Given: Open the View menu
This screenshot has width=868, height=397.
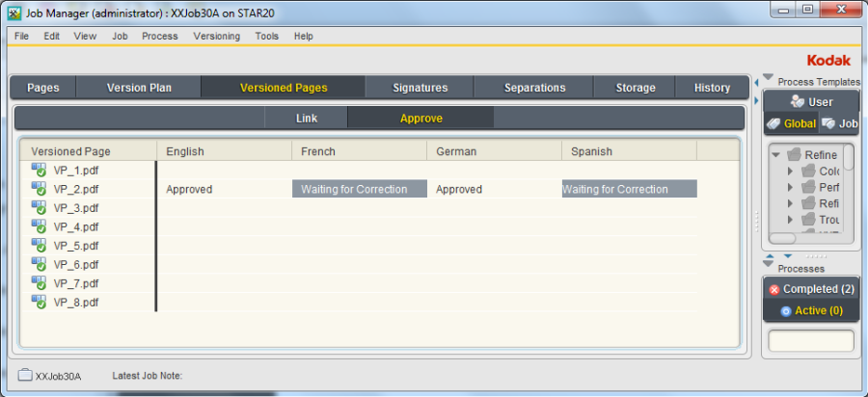Looking at the screenshot, I should coord(85,36).
